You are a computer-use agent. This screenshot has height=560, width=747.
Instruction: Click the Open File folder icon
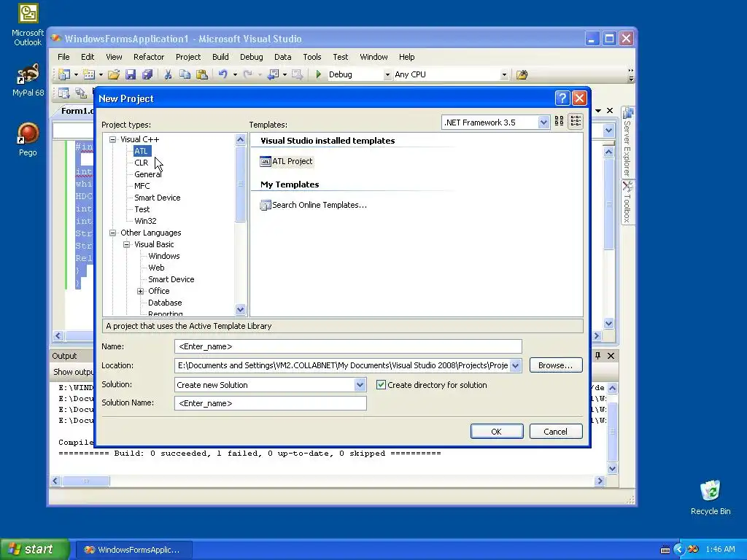pos(113,74)
